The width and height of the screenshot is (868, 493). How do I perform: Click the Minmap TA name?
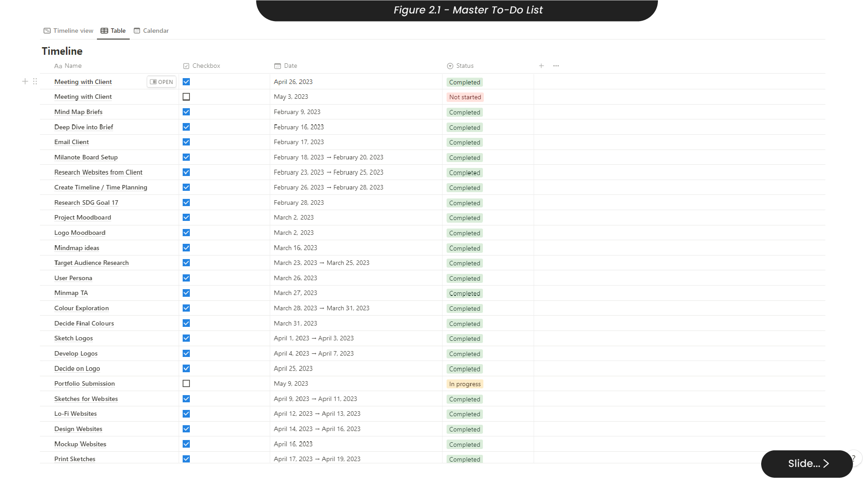71,293
